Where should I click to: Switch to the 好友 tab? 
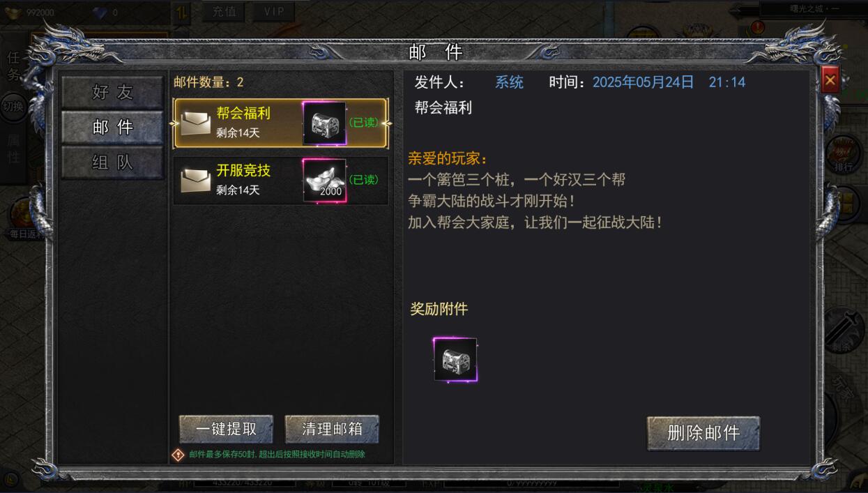112,92
